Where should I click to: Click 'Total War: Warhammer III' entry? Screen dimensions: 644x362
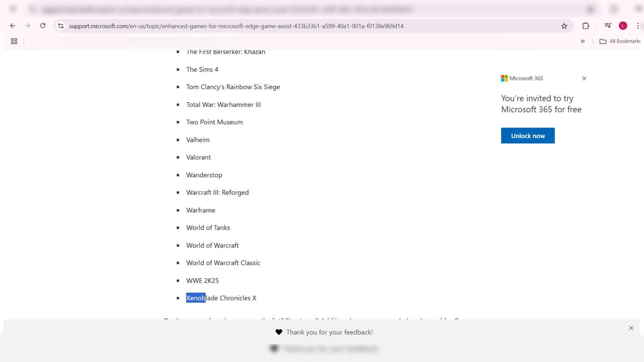tap(223, 105)
